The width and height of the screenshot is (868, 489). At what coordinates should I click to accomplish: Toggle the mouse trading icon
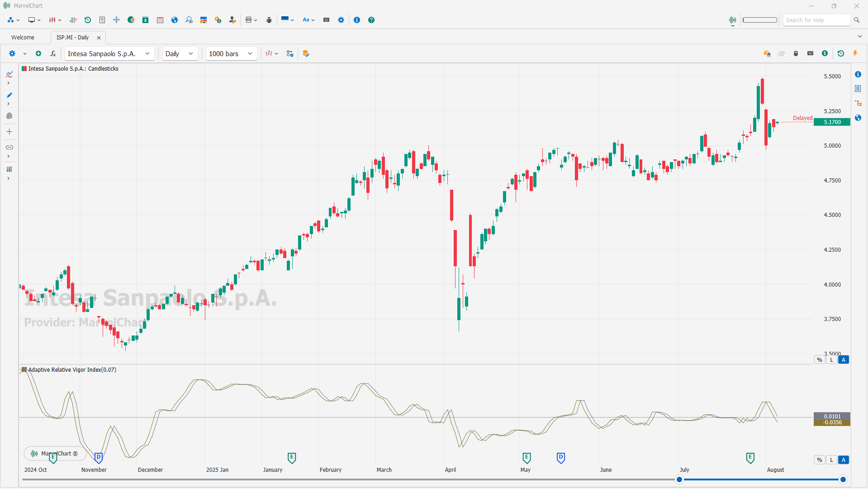click(x=796, y=53)
